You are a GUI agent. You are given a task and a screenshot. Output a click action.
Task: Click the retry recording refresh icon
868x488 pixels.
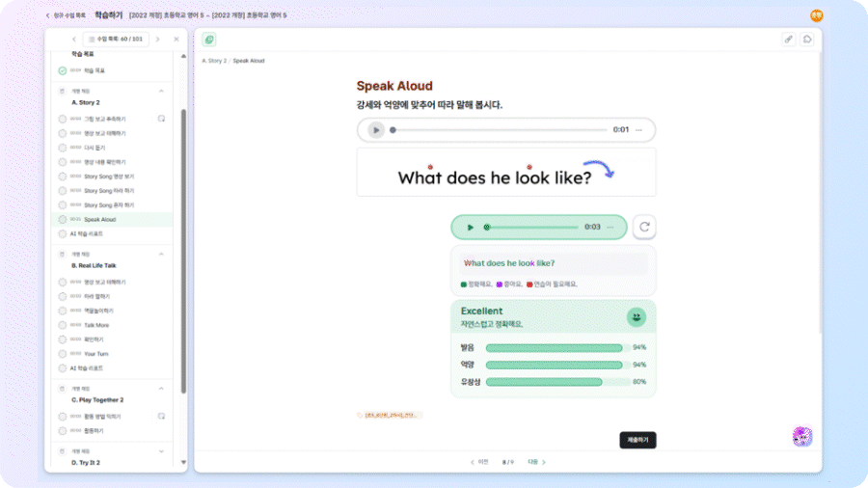coord(645,228)
